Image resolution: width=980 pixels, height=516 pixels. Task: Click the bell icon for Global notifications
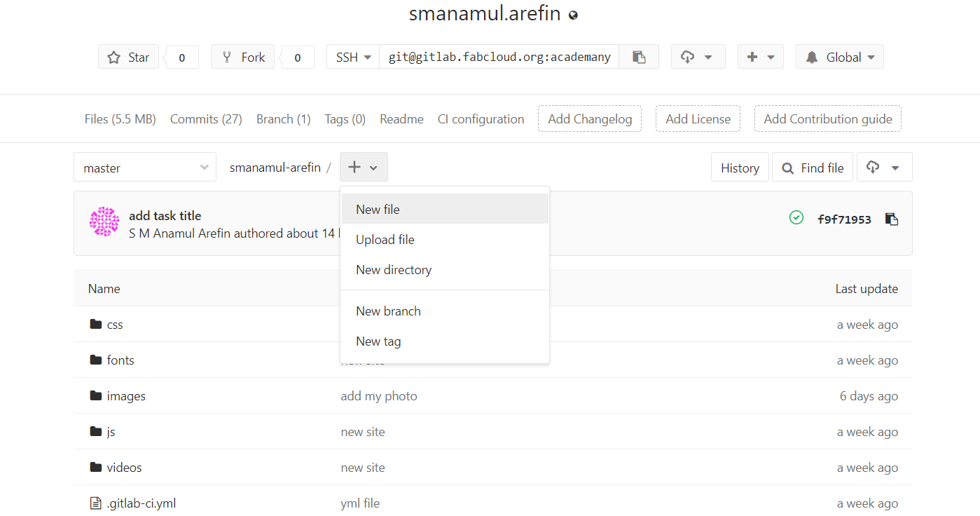click(x=812, y=57)
